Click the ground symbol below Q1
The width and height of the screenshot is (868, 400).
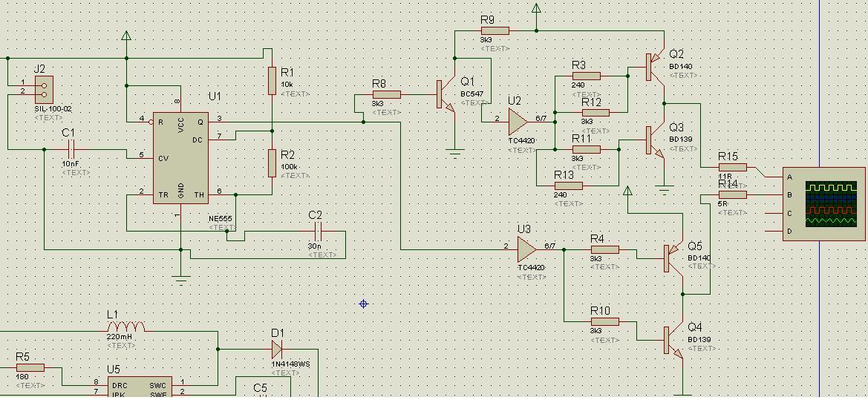[x=454, y=153]
